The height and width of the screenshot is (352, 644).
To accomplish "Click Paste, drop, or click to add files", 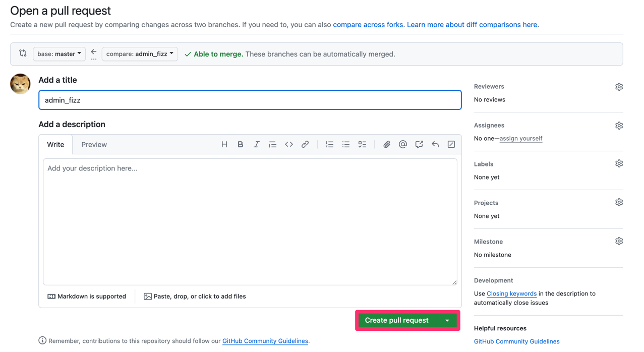I will tap(195, 297).
